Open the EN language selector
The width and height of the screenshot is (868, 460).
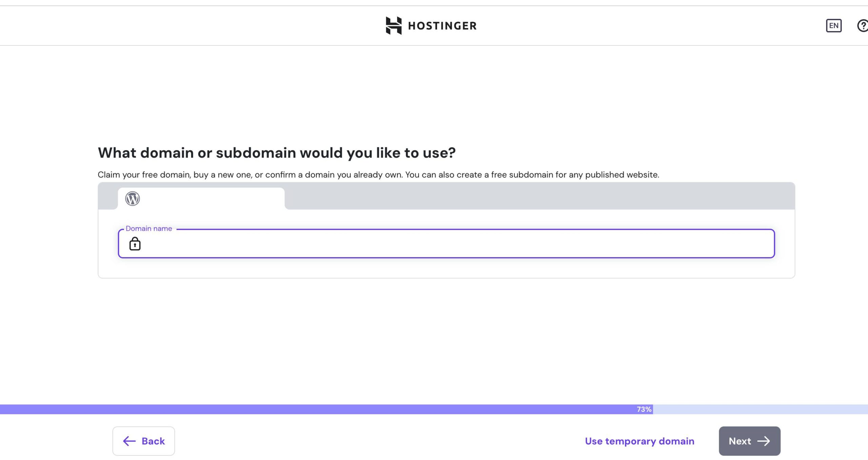pos(833,25)
